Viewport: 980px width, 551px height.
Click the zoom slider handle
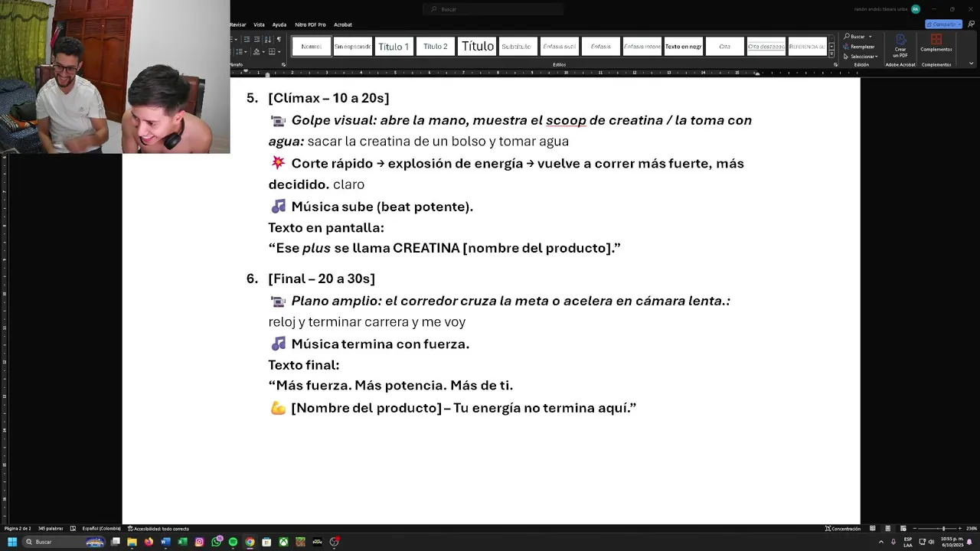point(943,529)
